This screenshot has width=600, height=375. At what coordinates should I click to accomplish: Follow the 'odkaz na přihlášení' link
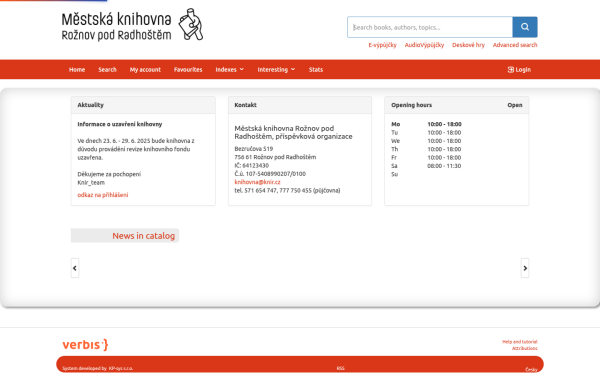coord(103,195)
